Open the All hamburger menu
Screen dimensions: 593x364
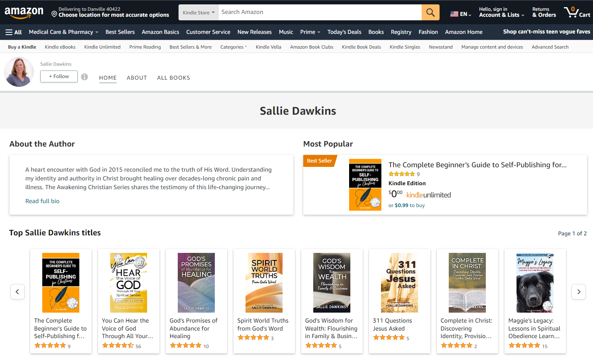tap(14, 32)
